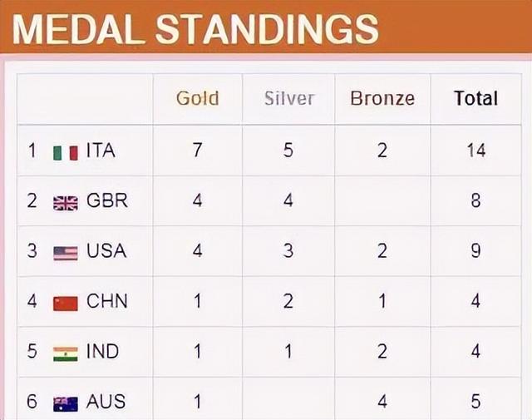Click the Australia flag icon
532x420 pixels.
click(66, 404)
